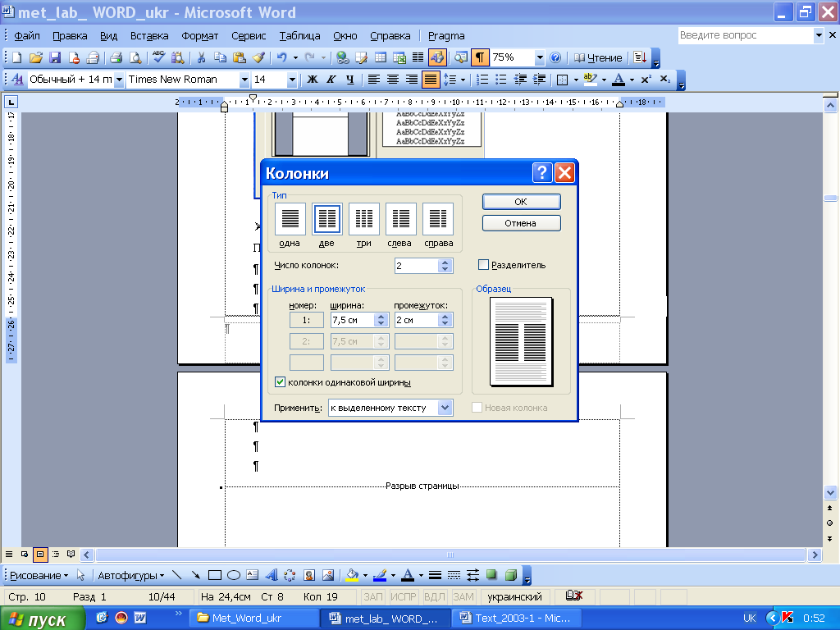Screen dimensions: 840x630
Task: Choose the 'справа' right column preset
Action: coord(438,218)
